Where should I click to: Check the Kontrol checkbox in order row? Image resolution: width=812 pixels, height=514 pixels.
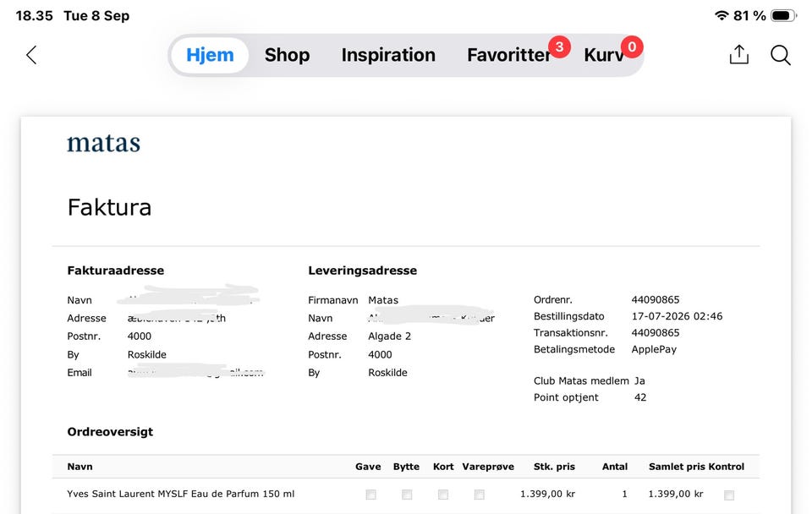(x=729, y=495)
